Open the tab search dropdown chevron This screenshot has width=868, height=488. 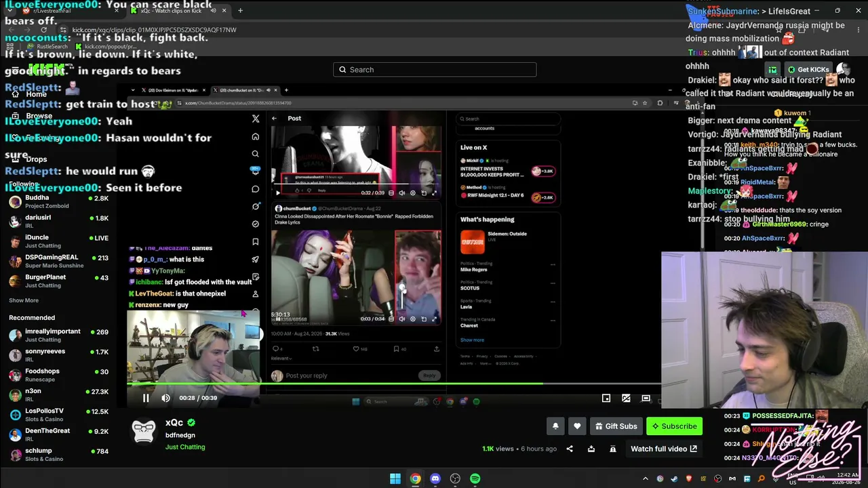(9, 10)
